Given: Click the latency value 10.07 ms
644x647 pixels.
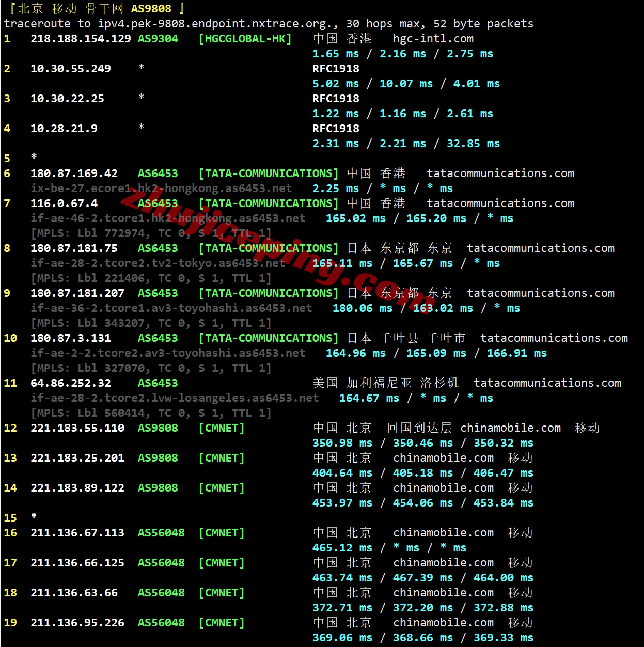Looking at the screenshot, I should 406,84.
